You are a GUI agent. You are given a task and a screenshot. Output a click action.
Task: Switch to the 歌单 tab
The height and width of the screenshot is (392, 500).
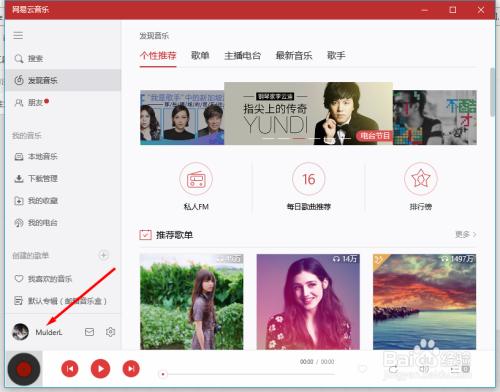(x=200, y=56)
